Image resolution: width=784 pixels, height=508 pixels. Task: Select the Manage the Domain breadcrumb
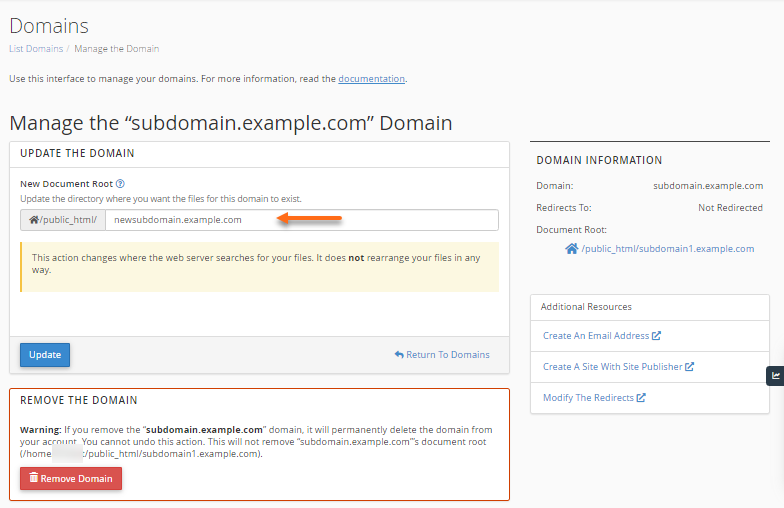coord(116,49)
